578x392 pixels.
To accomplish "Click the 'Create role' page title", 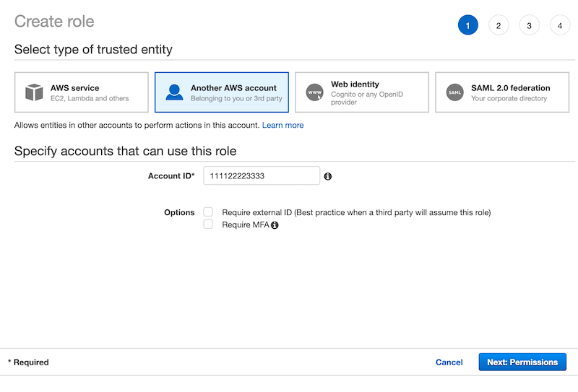I will [54, 22].
